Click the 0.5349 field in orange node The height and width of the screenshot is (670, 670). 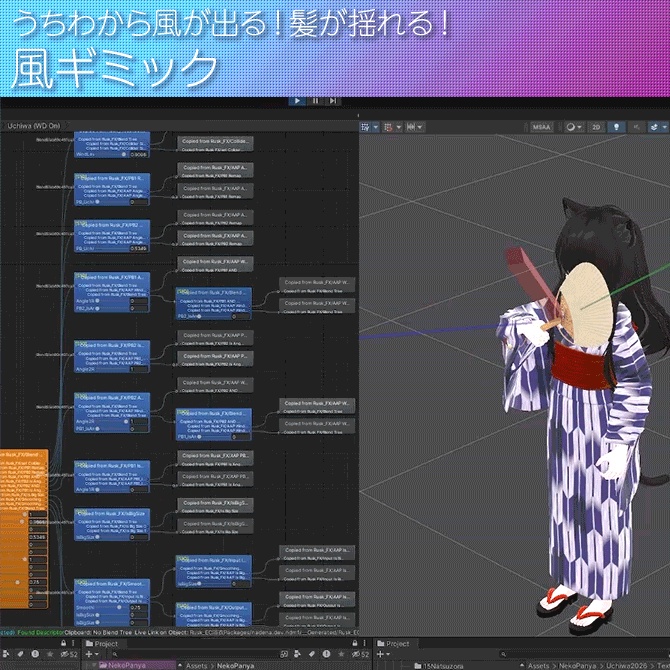(x=38, y=537)
